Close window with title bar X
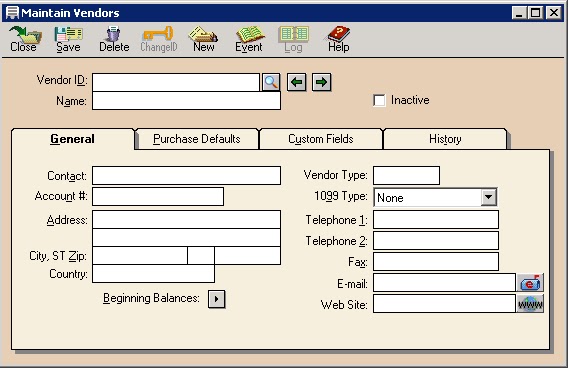This screenshot has height=368, width=568. click(554, 13)
